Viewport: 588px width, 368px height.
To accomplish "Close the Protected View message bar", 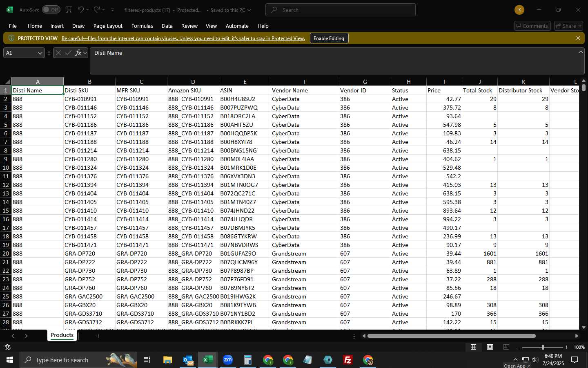I will [578, 38].
